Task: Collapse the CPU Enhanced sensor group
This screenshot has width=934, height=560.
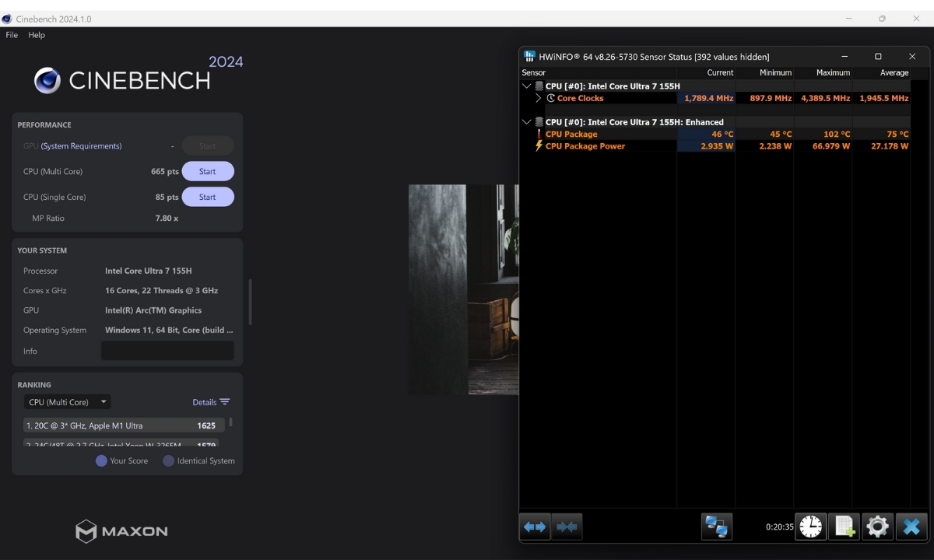Action: click(x=527, y=122)
